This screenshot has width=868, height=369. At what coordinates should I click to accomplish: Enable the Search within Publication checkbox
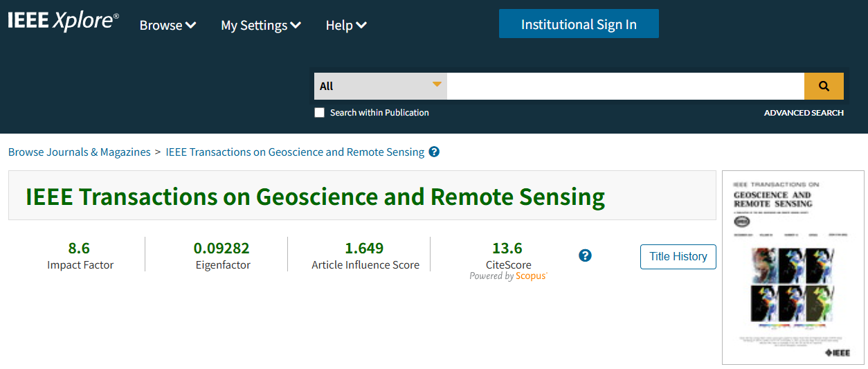[x=319, y=113]
